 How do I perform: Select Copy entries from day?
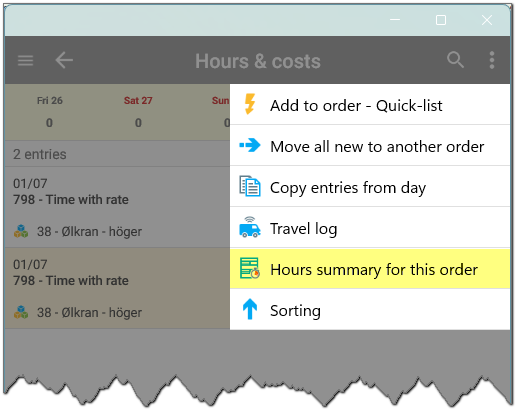(x=370, y=187)
